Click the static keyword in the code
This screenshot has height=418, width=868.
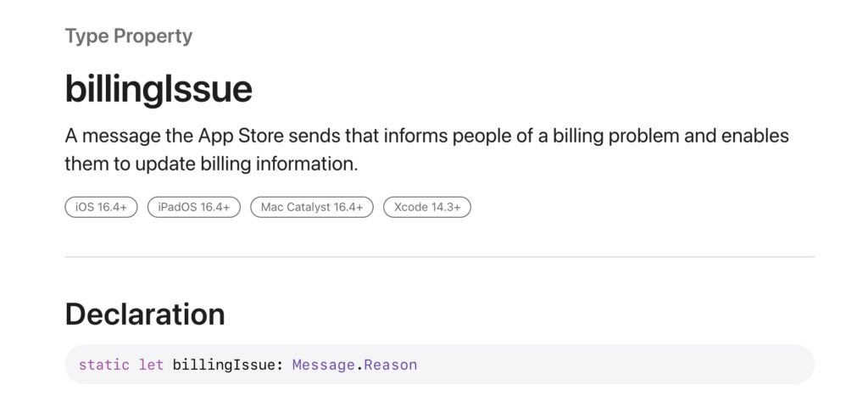[103, 365]
